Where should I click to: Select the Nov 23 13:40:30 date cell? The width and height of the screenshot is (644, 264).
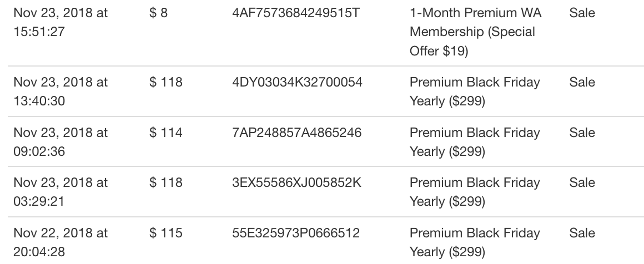pos(61,91)
